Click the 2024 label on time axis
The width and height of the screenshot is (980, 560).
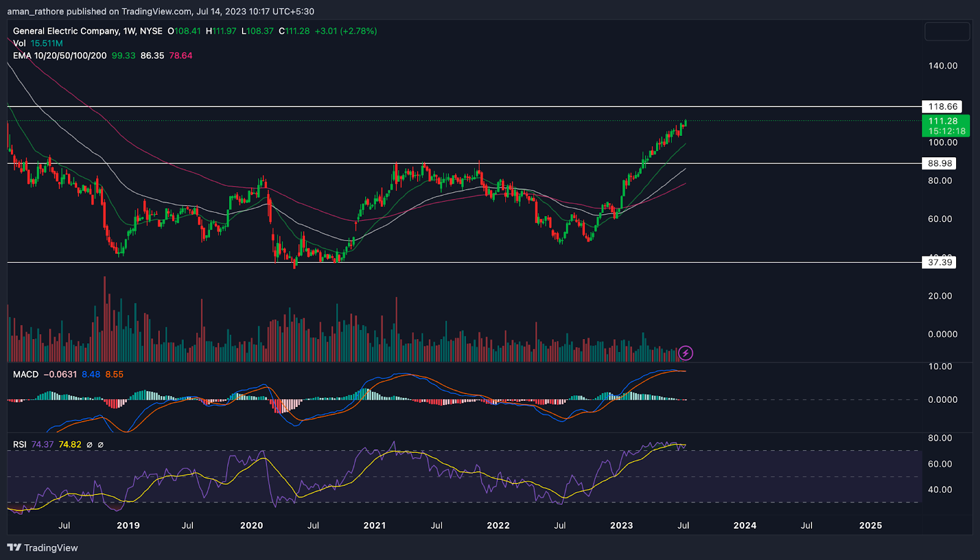pyautogui.click(x=745, y=525)
